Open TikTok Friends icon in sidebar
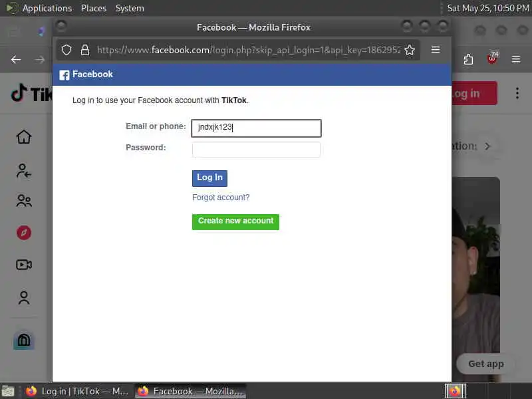 click(x=24, y=201)
